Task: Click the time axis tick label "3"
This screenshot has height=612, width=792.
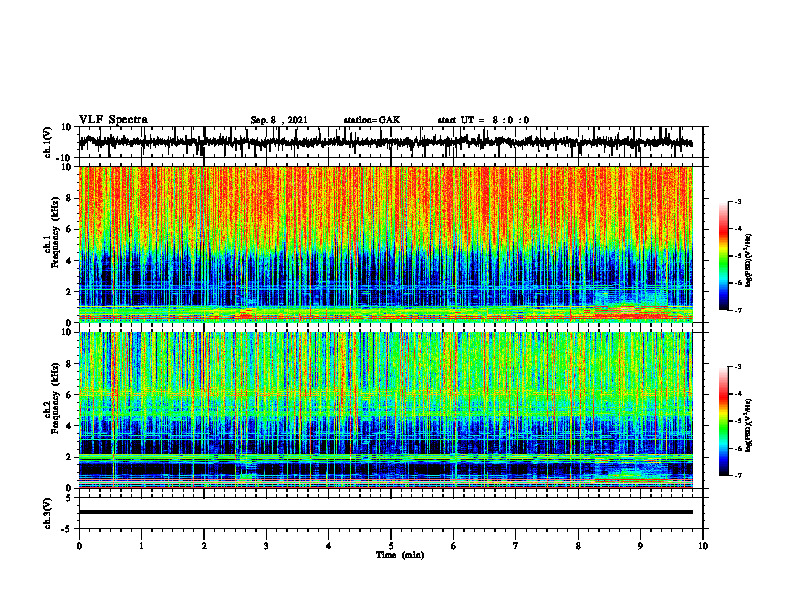Action: (266, 546)
